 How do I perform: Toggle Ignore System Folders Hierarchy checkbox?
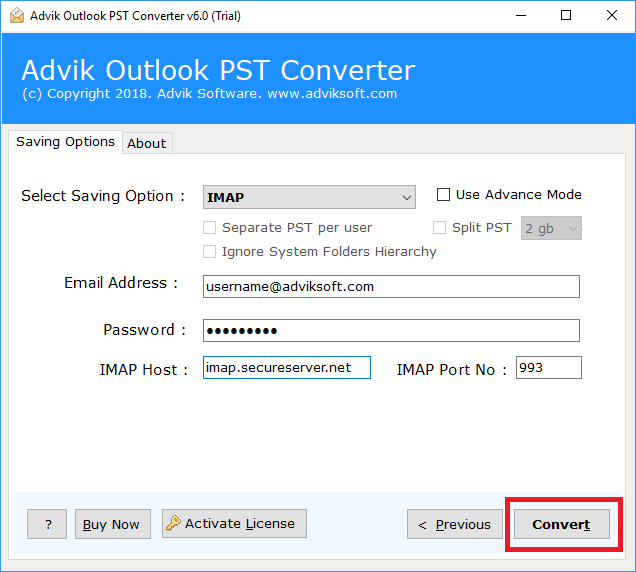[x=209, y=252]
